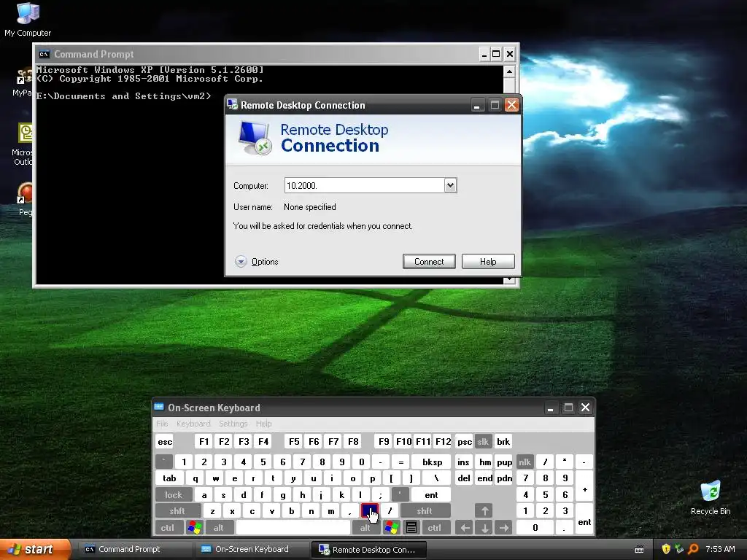747x560 pixels.
Task: Click the Remote Desktop Connection title icon
Action: pos(233,104)
